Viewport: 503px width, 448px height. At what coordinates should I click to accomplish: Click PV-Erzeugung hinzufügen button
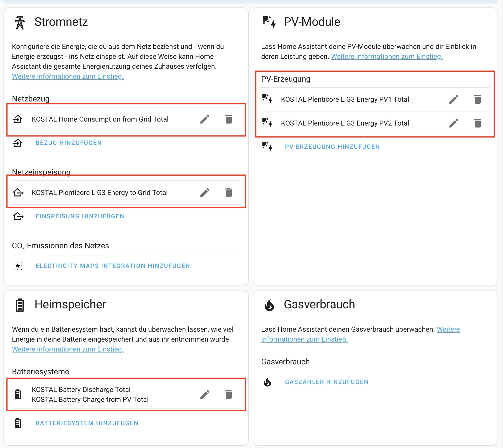332,147
